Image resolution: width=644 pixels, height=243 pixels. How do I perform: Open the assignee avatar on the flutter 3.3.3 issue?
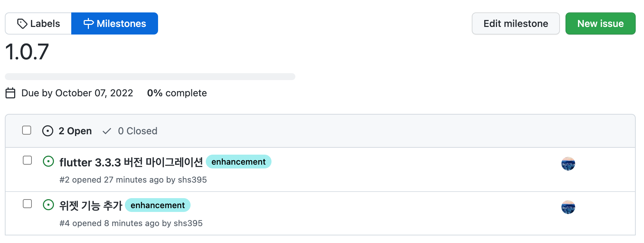[568, 164]
